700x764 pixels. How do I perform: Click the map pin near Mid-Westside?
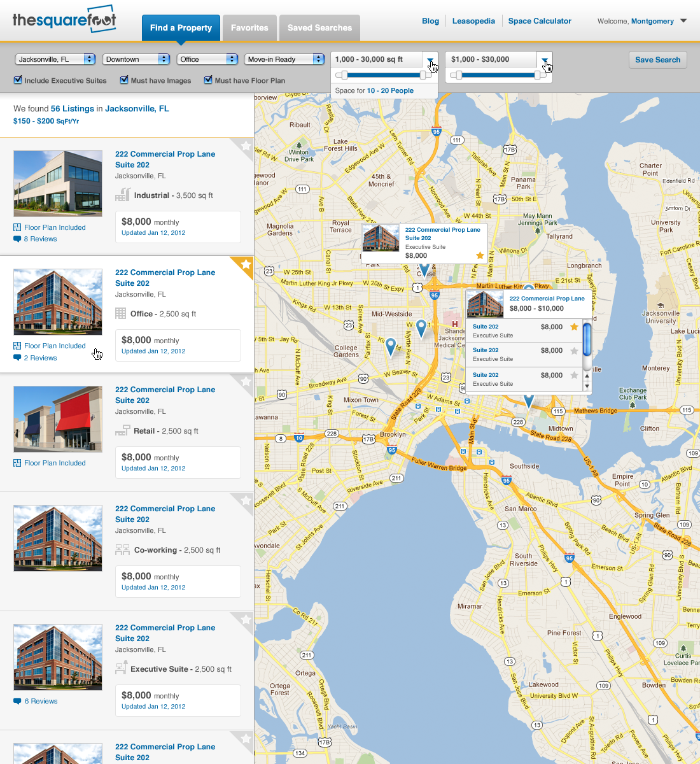click(421, 329)
